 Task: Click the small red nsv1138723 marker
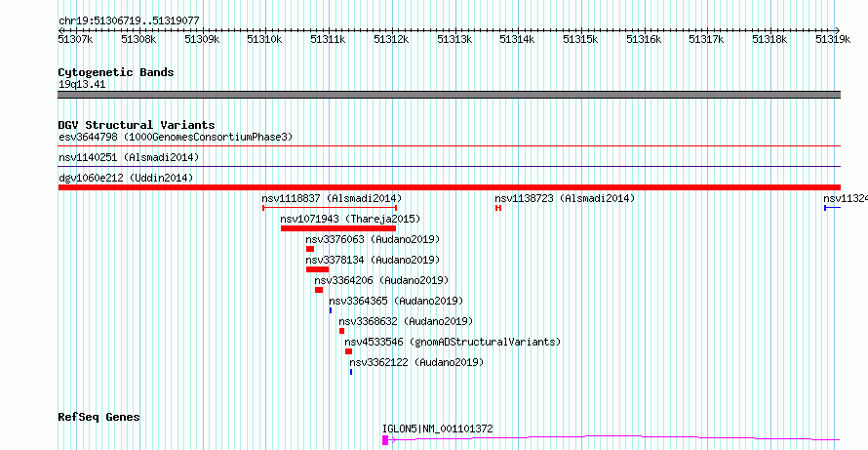498,208
